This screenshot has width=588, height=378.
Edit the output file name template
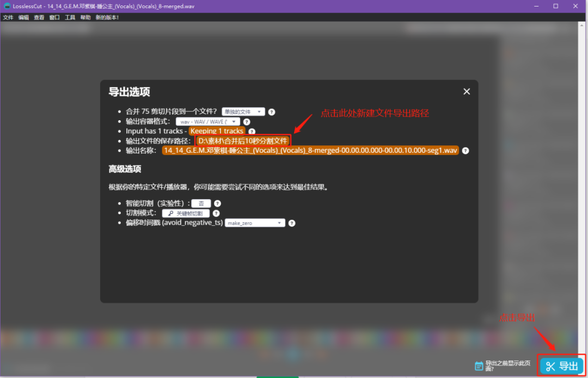click(310, 151)
